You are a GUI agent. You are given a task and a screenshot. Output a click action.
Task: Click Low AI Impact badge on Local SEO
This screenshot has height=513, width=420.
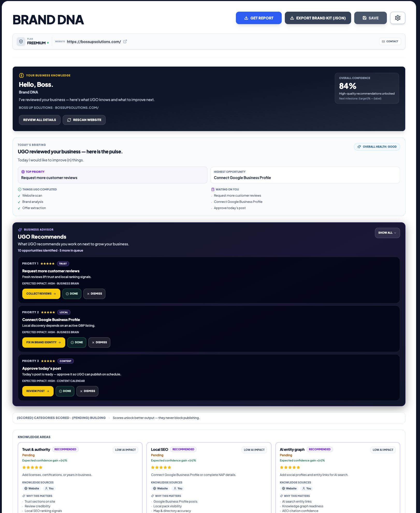[x=254, y=450]
